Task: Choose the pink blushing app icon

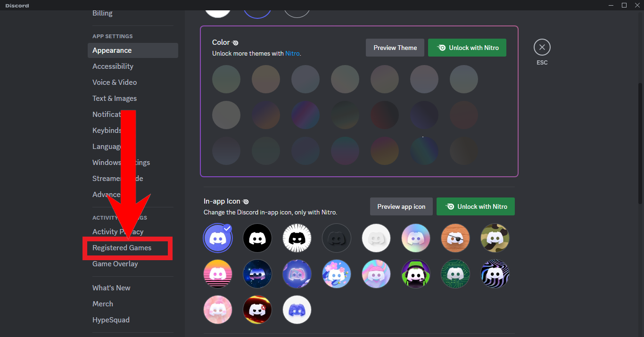Action: point(218,310)
